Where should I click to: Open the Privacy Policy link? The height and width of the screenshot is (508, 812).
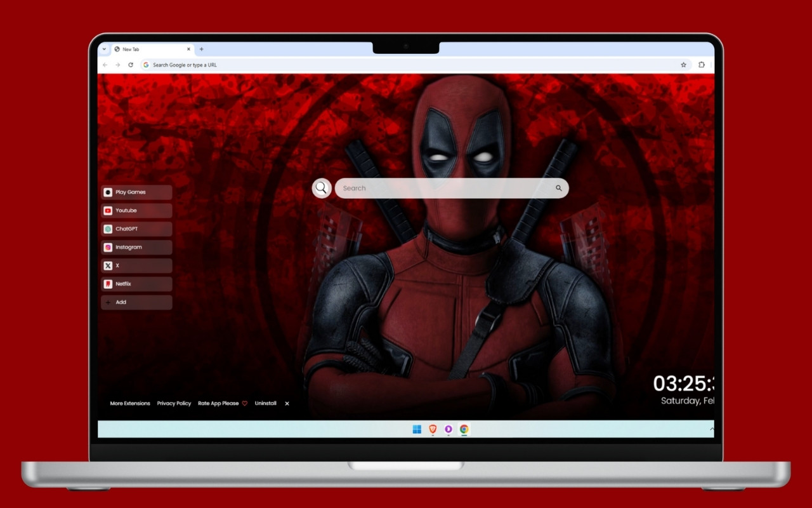point(174,403)
